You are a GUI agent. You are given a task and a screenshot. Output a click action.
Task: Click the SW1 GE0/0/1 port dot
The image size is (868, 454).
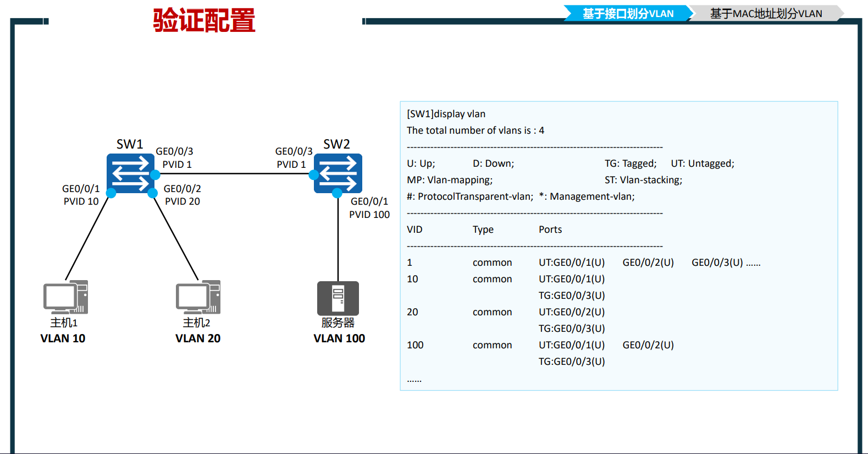point(111,193)
